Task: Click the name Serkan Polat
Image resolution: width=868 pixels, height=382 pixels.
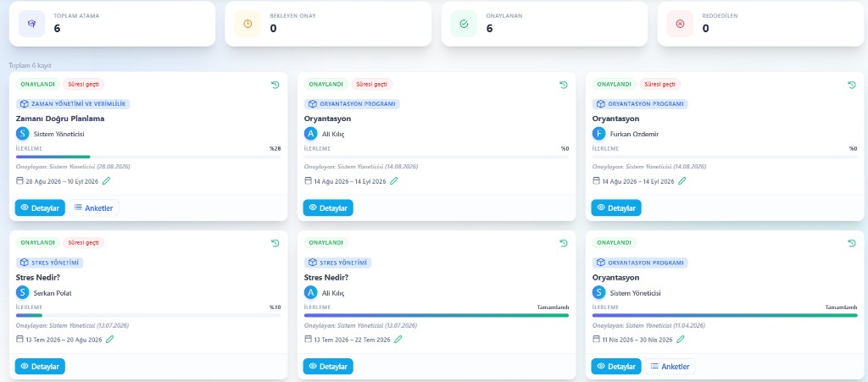Action: (53, 293)
